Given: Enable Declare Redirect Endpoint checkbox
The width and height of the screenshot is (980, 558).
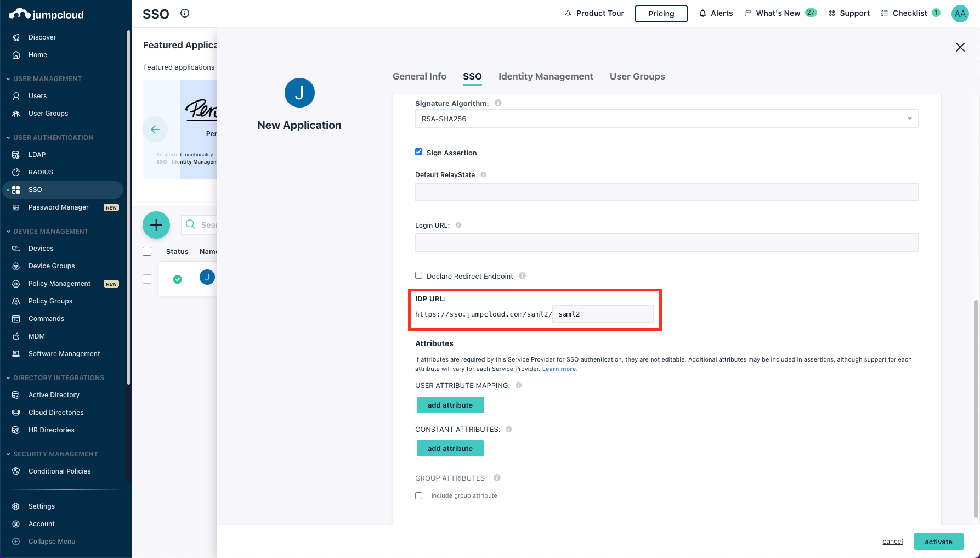Looking at the screenshot, I should click(419, 275).
